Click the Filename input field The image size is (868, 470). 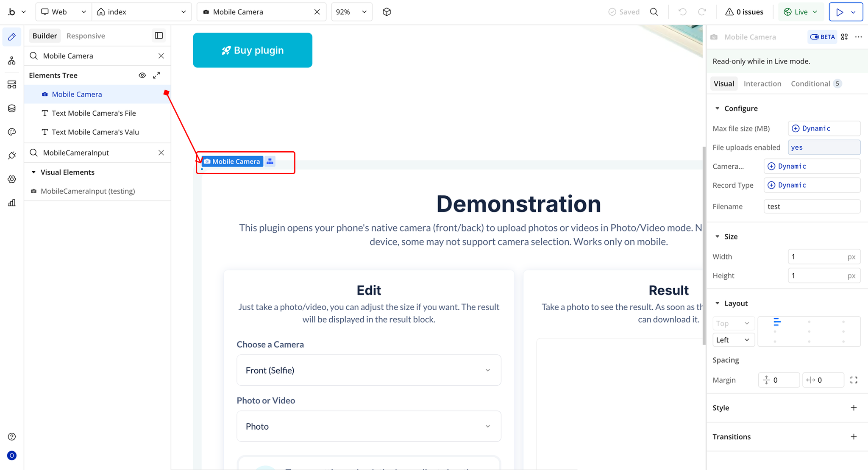(812, 206)
